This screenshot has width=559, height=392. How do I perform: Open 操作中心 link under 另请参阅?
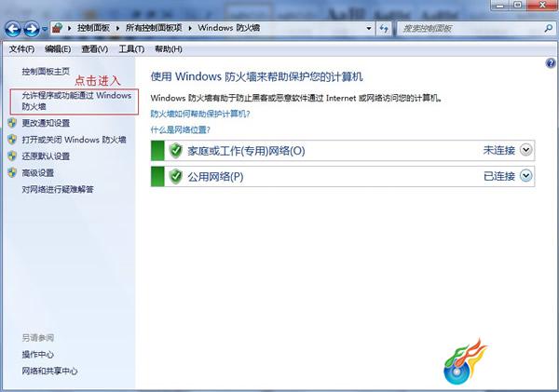(38, 354)
